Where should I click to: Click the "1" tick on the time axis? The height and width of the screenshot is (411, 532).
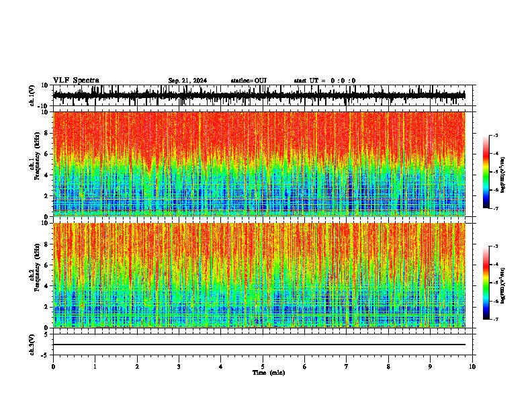(x=95, y=367)
